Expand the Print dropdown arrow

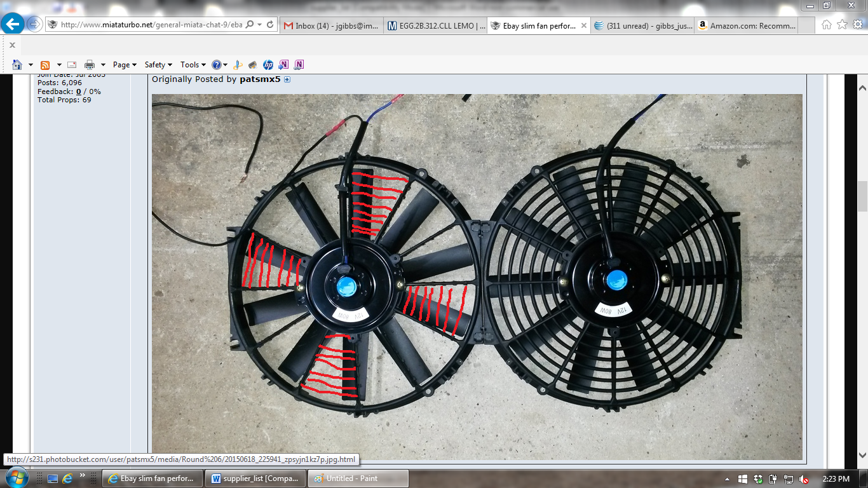tap(103, 65)
